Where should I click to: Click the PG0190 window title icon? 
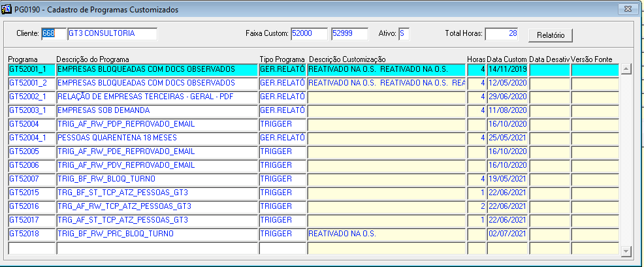point(6,9)
